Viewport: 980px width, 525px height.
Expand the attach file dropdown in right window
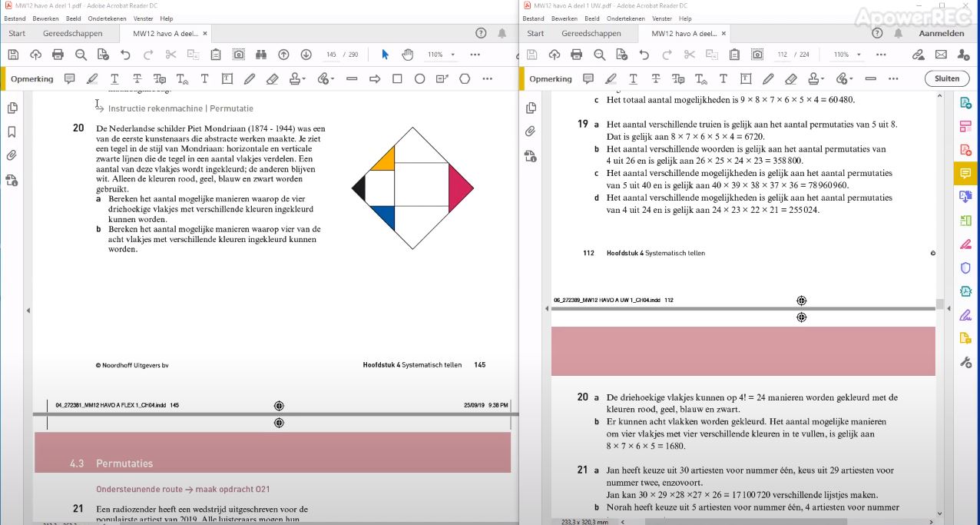(851, 78)
